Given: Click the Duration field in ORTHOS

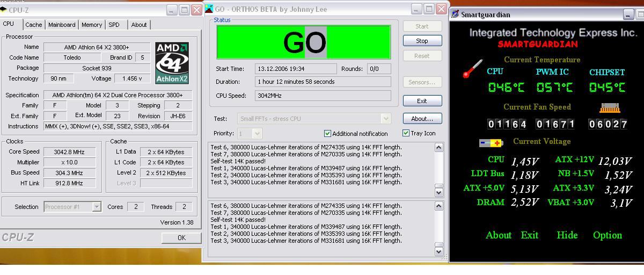Looking at the screenshot, I should tap(323, 82).
